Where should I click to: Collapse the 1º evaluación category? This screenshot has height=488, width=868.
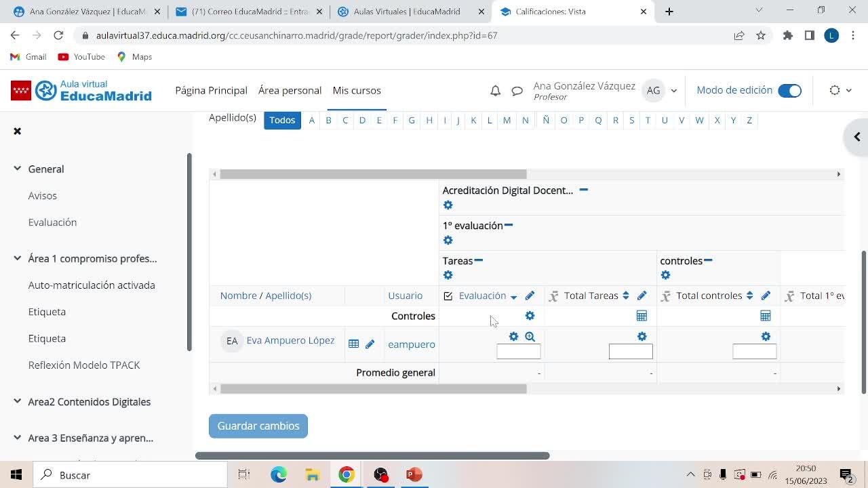[509, 225]
